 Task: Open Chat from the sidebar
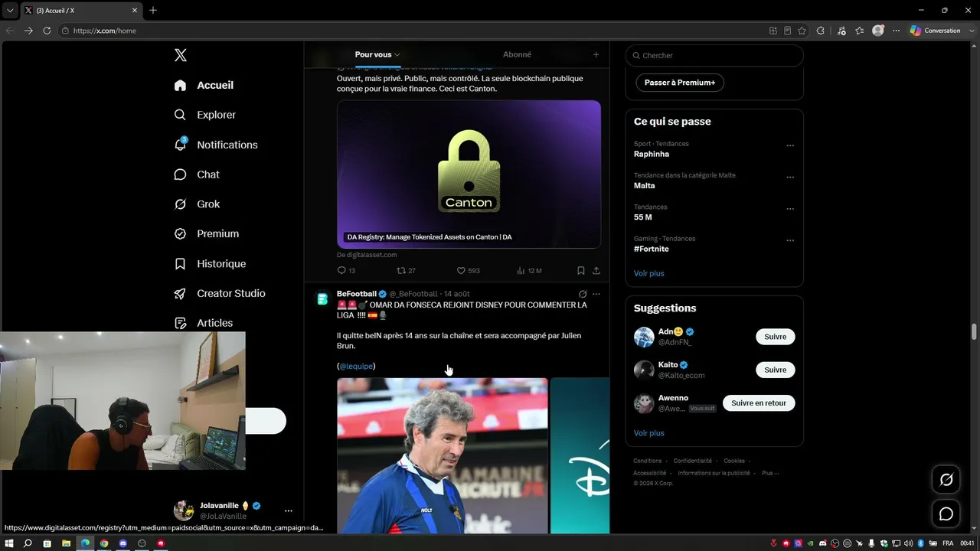coord(197,174)
